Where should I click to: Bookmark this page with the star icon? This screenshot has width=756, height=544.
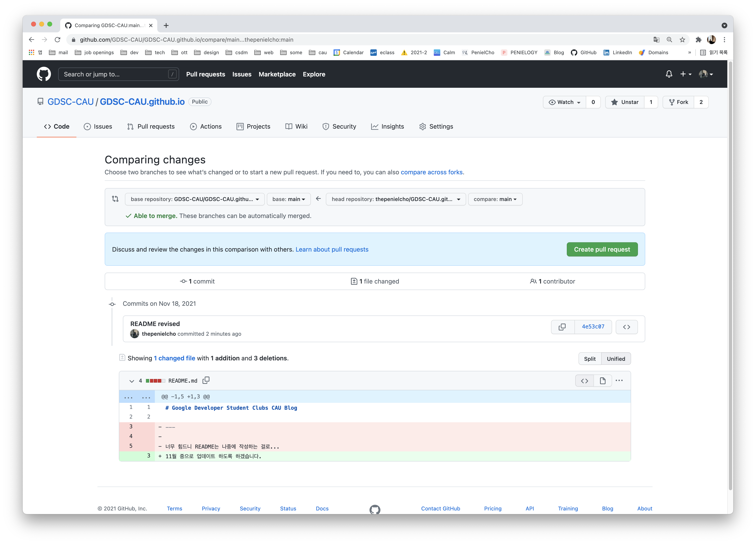point(682,40)
